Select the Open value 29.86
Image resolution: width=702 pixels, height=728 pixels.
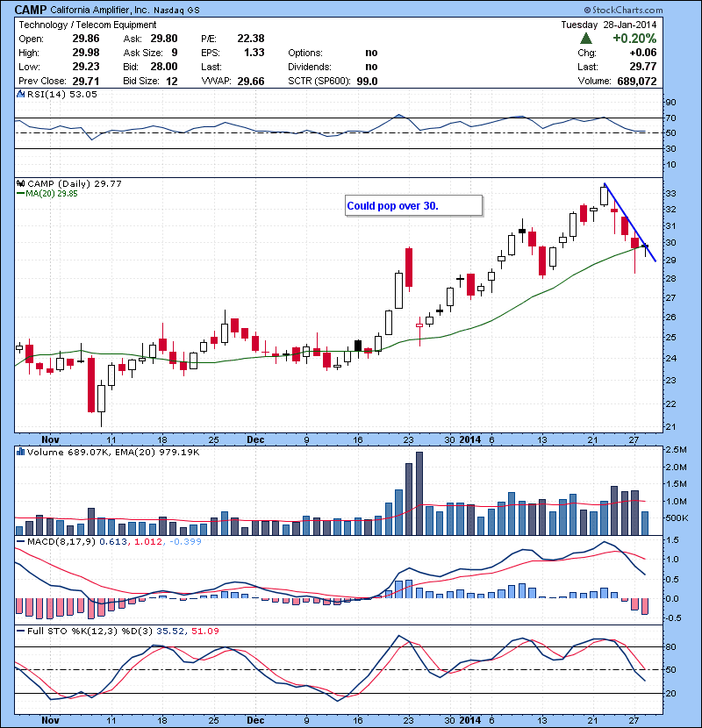pos(86,39)
